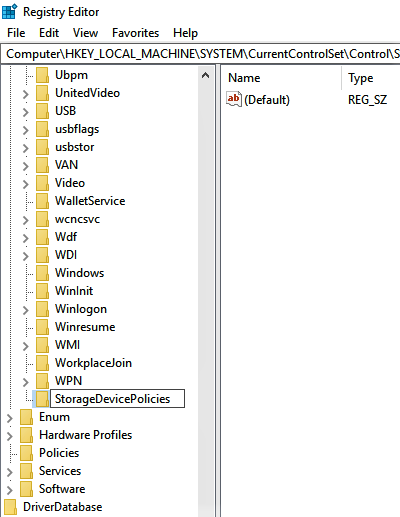Image resolution: width=400 pixels, height=517 pixels.
Task: Click the StorageDevicePolicies rename field
Action: 117,398
